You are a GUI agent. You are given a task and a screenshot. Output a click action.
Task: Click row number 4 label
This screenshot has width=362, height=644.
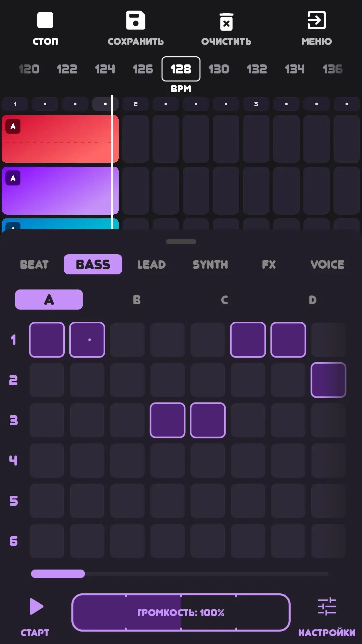tap(13, 461)
